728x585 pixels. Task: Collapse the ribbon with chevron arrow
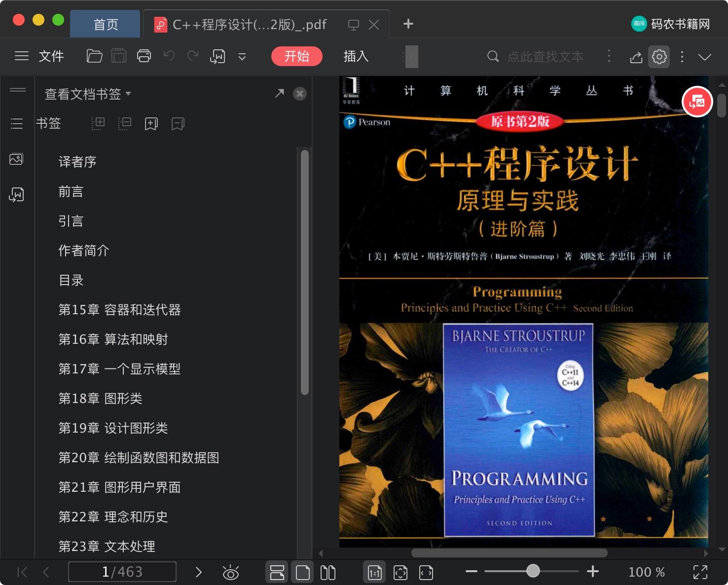[x=705, y=57]
